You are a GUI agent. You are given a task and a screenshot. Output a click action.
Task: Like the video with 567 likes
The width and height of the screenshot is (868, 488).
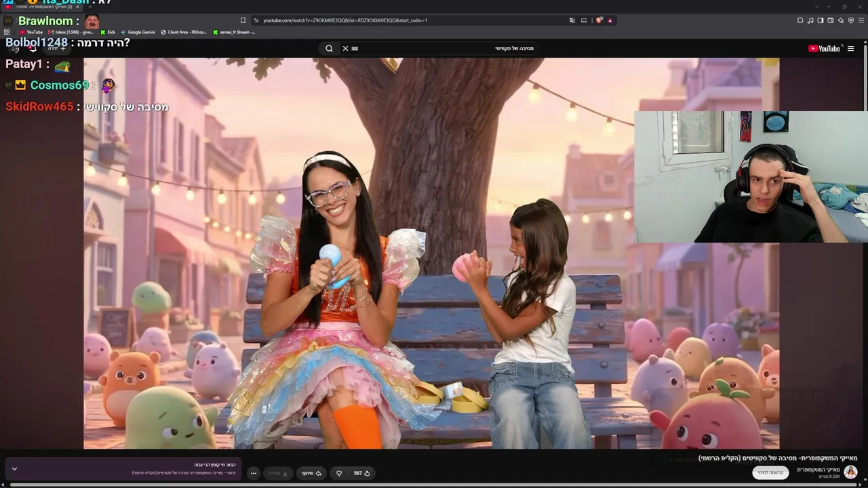362,473
